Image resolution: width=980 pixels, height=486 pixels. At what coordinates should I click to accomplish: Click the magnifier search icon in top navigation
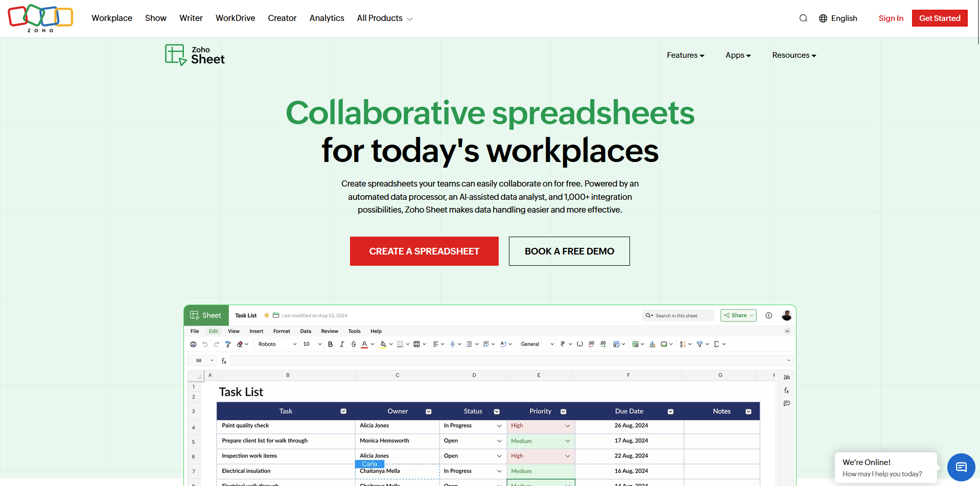[x=803, y=18]
